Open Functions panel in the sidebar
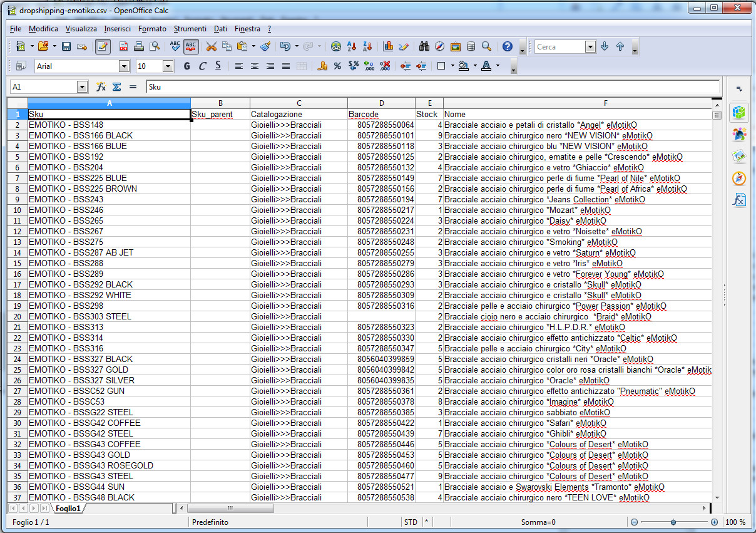 (739, 200)
